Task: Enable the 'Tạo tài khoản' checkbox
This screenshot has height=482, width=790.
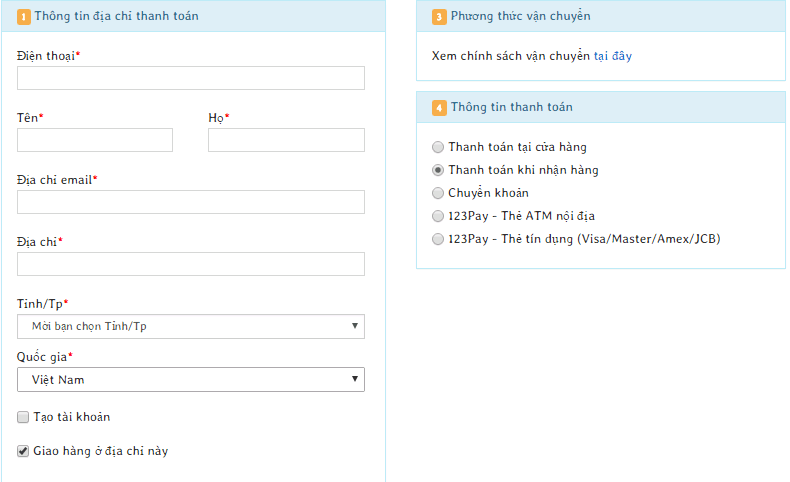Action: coord(23,417)
